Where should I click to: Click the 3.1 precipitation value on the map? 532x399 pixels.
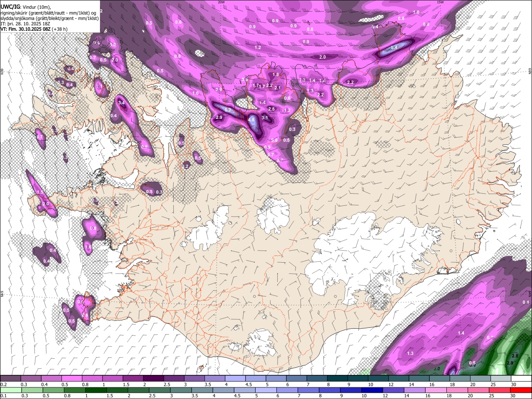coord(265,118)
